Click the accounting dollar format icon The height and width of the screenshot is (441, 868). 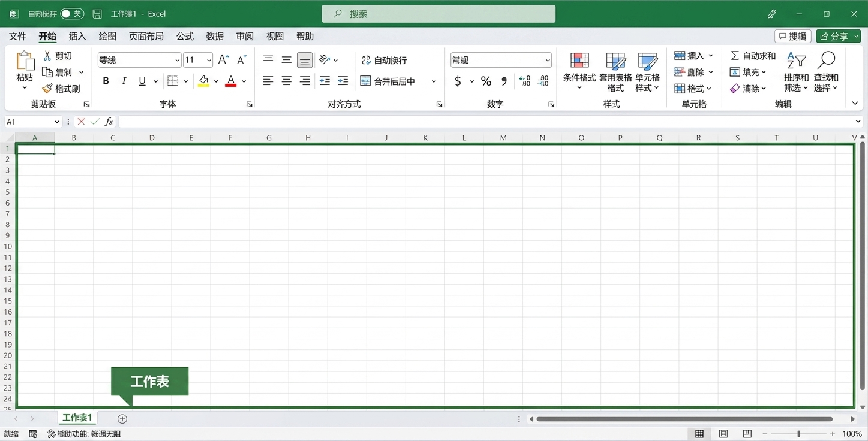[x=458, y=81]
